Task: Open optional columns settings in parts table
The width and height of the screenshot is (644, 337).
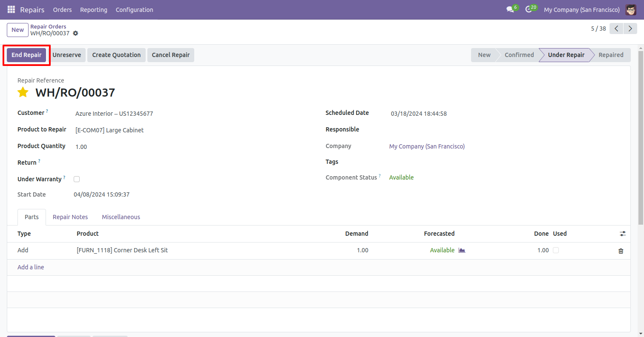Action: pyautogui.click(x=623, y=234)
